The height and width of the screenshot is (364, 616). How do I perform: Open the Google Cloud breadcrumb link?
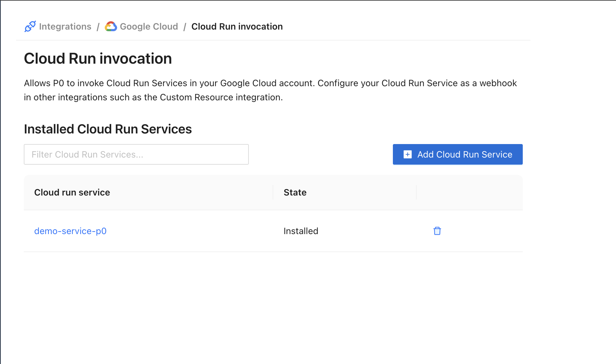(149, 26)
